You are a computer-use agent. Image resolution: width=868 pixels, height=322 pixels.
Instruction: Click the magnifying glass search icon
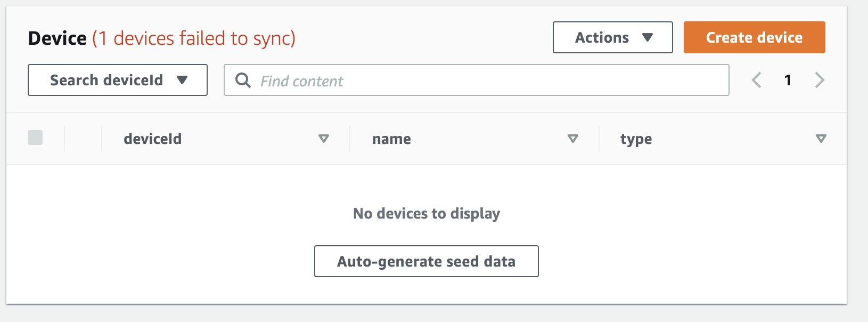(243, 80)
